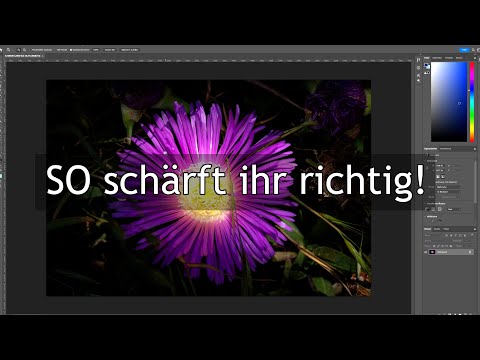The width and height of the screenshot is (480, 360).
Task: Select the Zoom tool icon in options bar
Action: pyautogui.click(x=8, y=50)
